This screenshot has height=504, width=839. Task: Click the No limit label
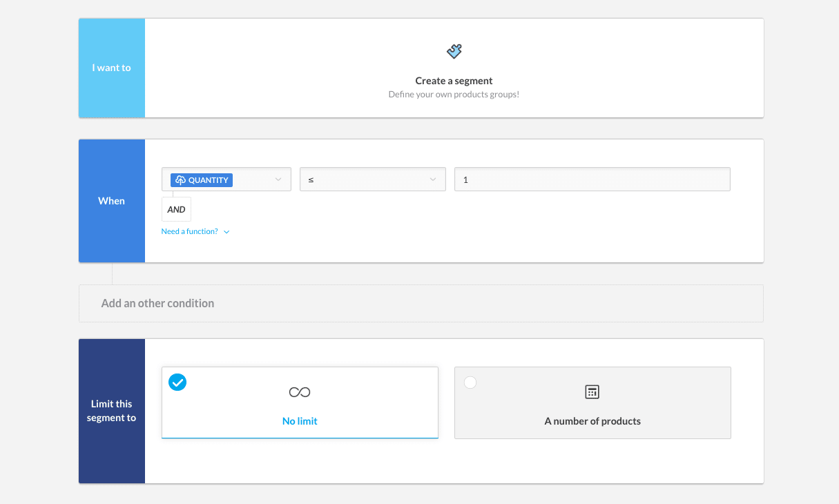300,421
